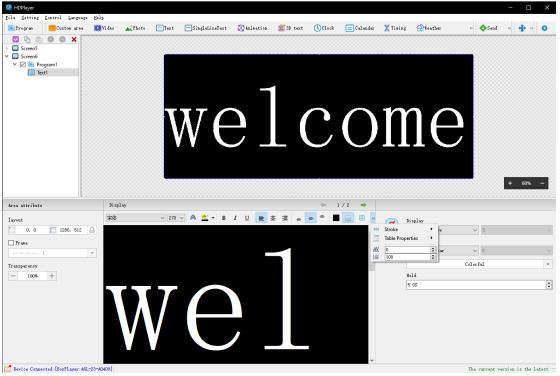
Task: Zoom in preview with plus button
Action: coord(510,183)
